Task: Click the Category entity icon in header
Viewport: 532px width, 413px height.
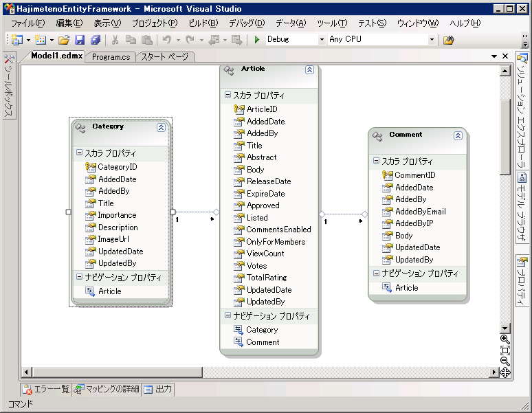Action: (80, 129)
